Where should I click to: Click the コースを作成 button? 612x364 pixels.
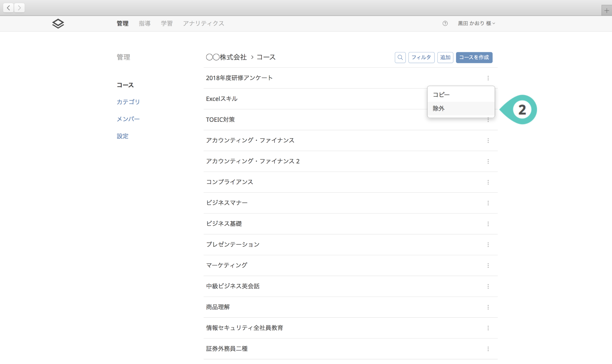[474, 58]
